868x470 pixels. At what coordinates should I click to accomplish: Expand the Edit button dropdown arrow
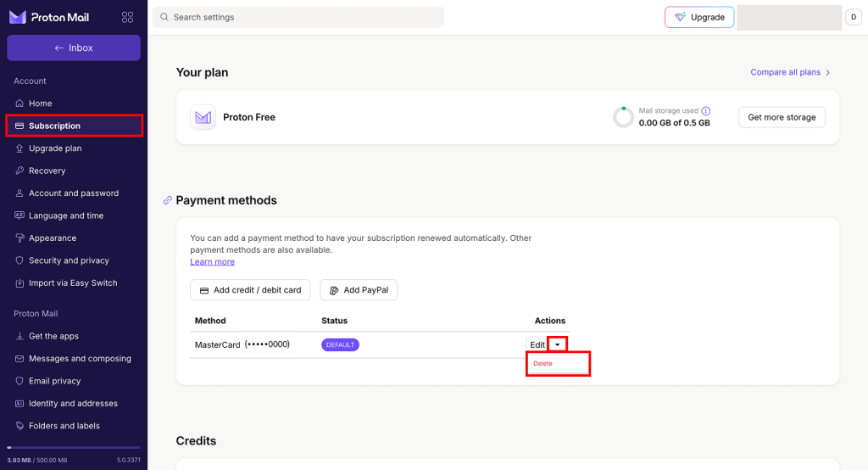click(557, 344)
